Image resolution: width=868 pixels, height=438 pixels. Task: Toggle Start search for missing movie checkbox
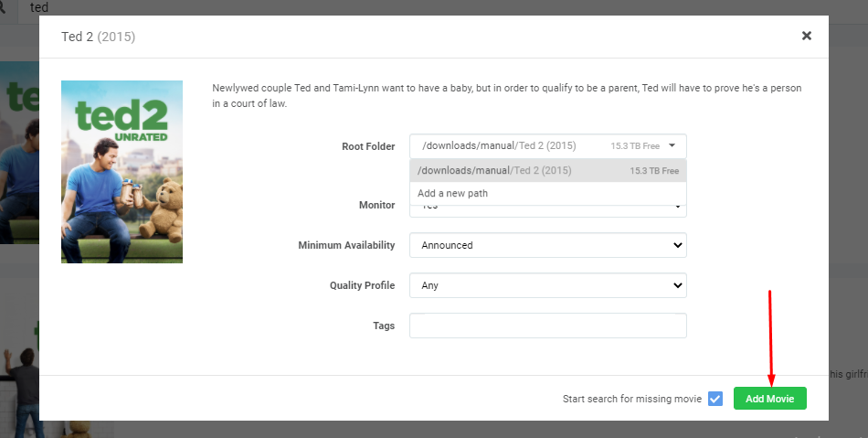pos(715,399)
